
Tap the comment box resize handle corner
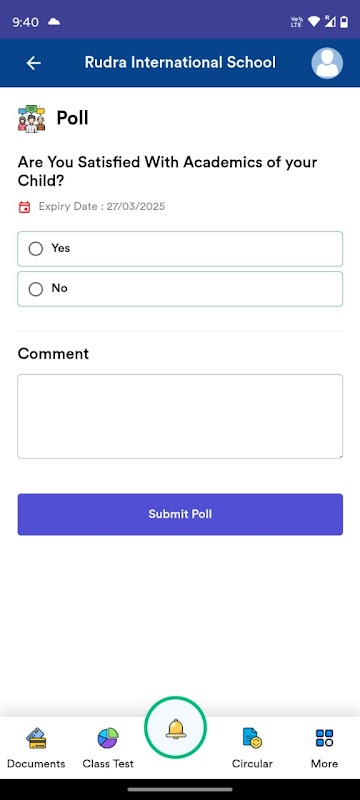tap(339, 455)
